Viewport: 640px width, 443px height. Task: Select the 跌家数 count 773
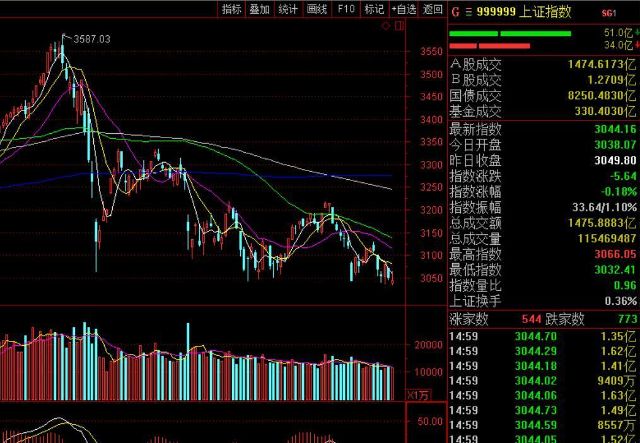628,319
